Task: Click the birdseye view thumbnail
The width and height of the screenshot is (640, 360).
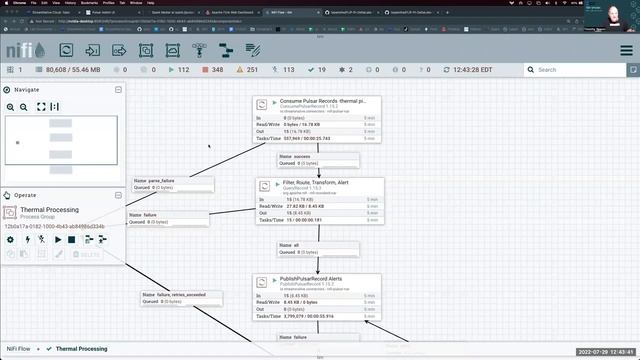Action: click(x=61, y=140)
